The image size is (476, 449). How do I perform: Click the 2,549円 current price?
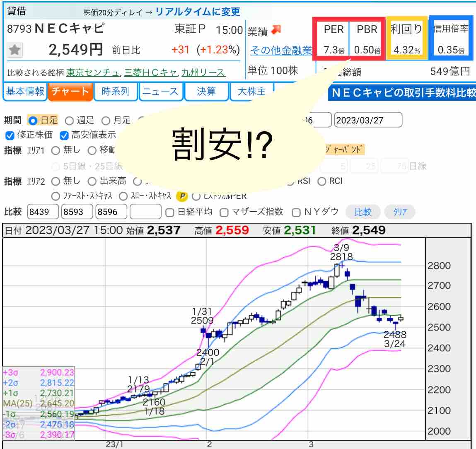pos(75,49)
